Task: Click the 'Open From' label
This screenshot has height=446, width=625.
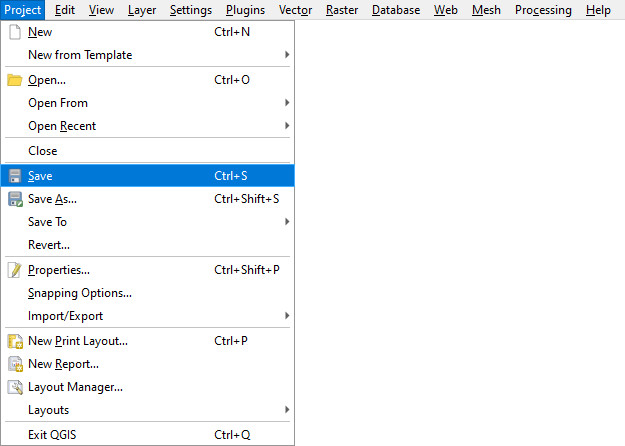Action: point(58,103)
